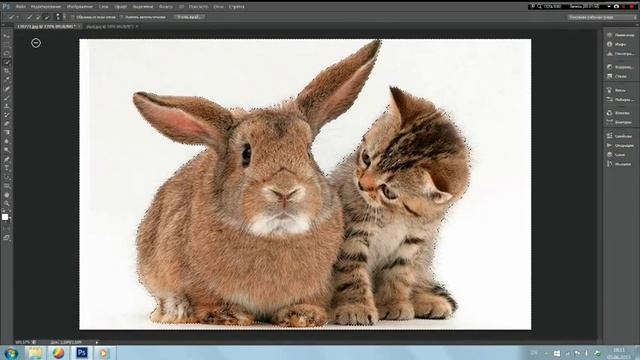Image resolution: width=640 pixels, height=360 pixels.
Task: Select the Rectangular Marquee tool
Action: [7, 45]
